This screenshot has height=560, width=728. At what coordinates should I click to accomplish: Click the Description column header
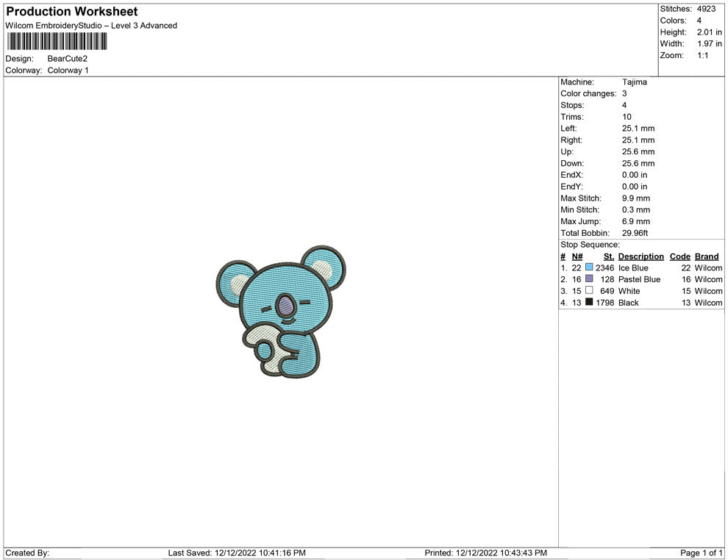(x=640, y=256)
